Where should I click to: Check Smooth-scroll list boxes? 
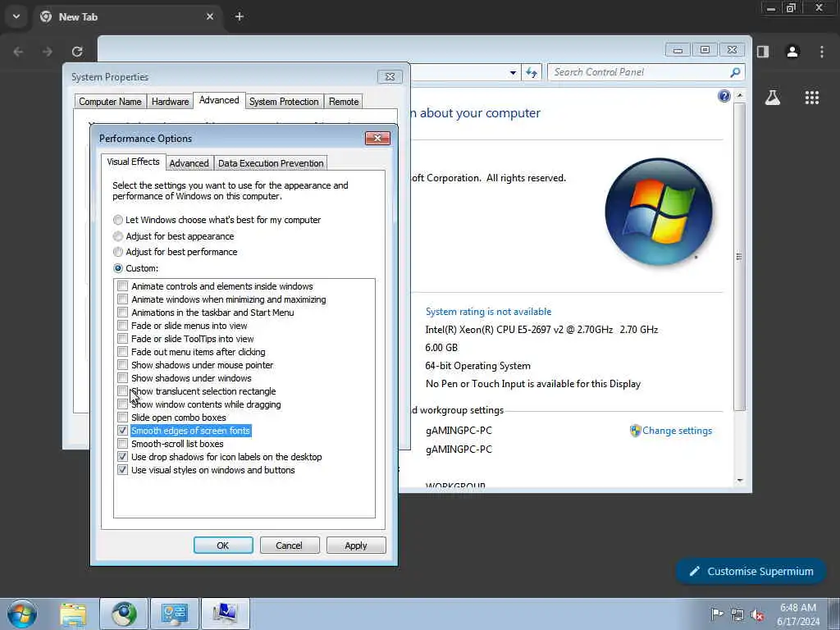[x=123, y=444]
